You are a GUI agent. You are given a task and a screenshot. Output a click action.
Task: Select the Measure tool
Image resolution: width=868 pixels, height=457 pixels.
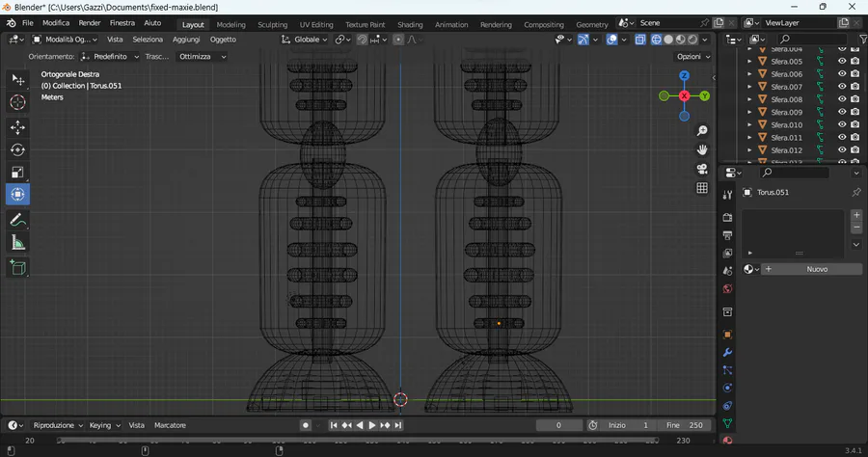17,243
